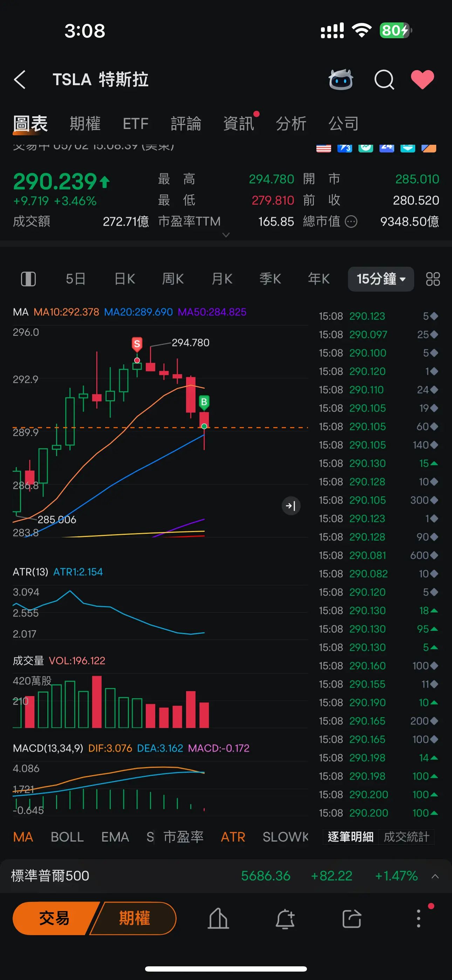Tap the jump-to-latest arrow on chart
The image size is (452, 980).
click(291, 506)
